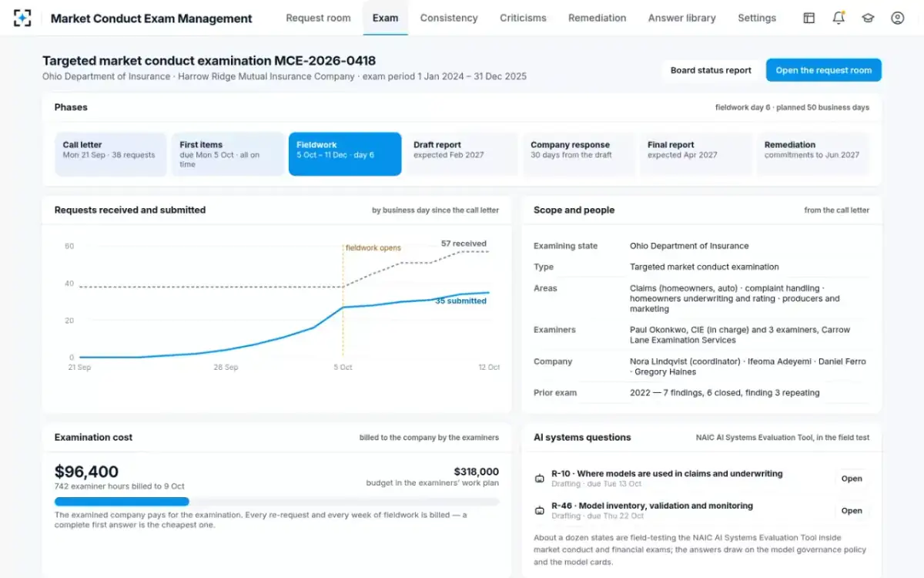Switch to the Consistency tab

coord(449,18)
